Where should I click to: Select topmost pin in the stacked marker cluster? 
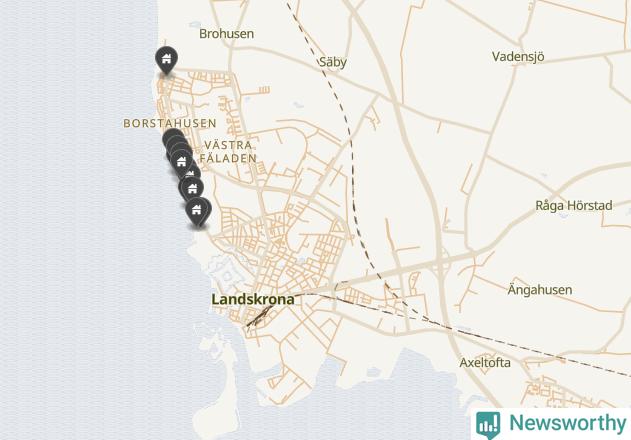click(x=172, y=135)
